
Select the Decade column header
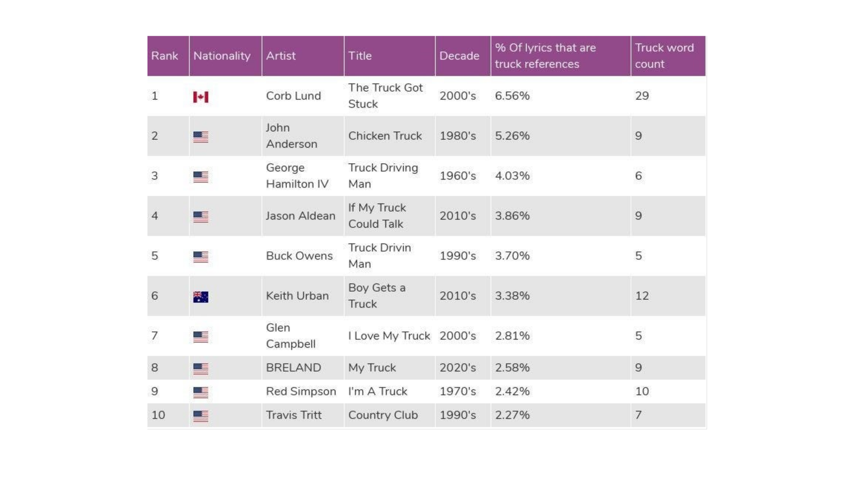459,56
